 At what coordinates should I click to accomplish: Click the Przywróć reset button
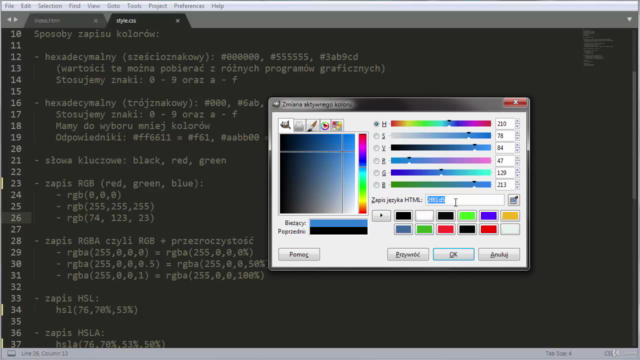[408, 254]
